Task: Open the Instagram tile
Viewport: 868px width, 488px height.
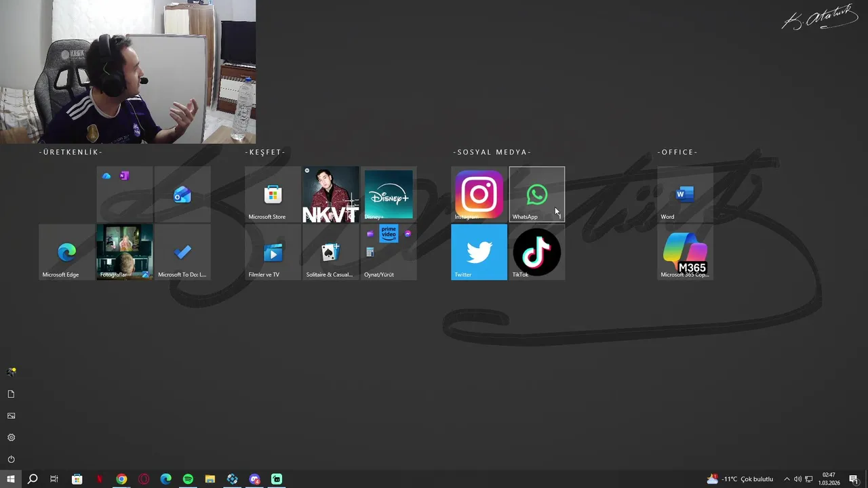Action: (x=479, y=195)
